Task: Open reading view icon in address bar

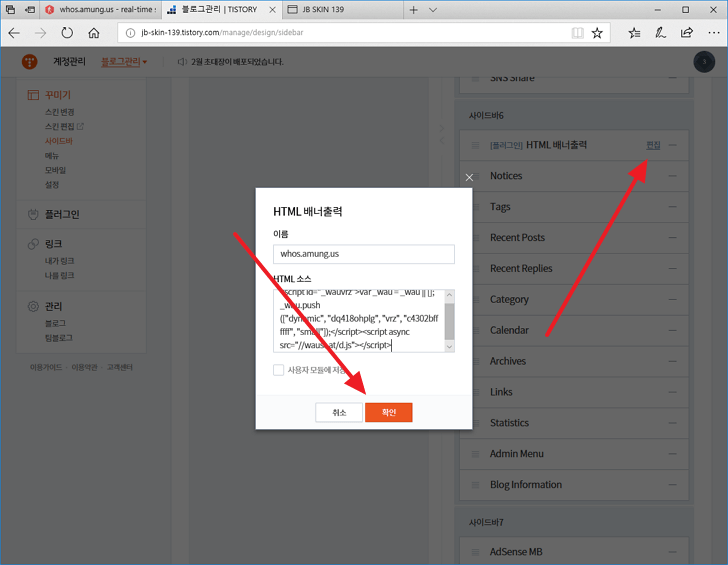Action: (x=578, y=32)
